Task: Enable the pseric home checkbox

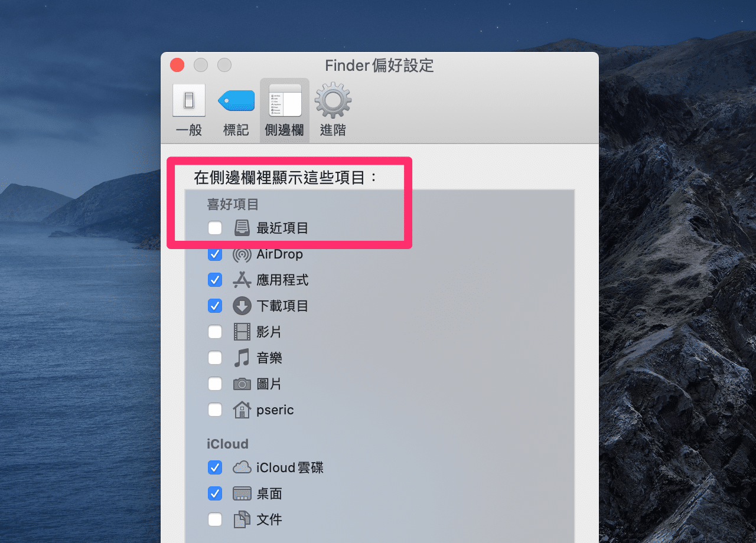Action: [x=215, y=410]
